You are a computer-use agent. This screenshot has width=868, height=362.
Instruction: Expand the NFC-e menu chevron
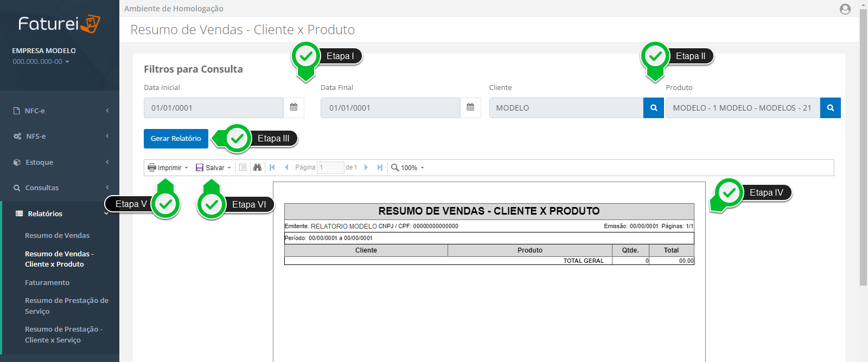tap(107, 111)
